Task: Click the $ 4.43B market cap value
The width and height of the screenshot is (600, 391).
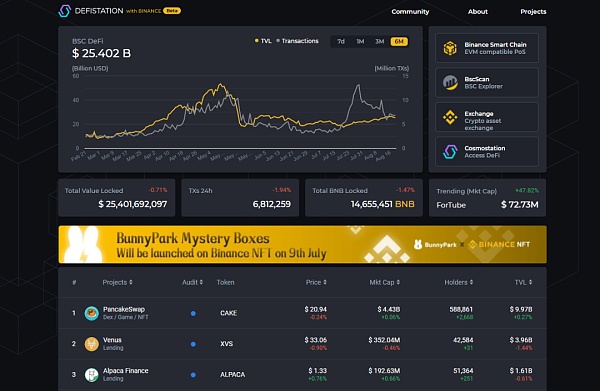Action: click(x=389, y=309)
